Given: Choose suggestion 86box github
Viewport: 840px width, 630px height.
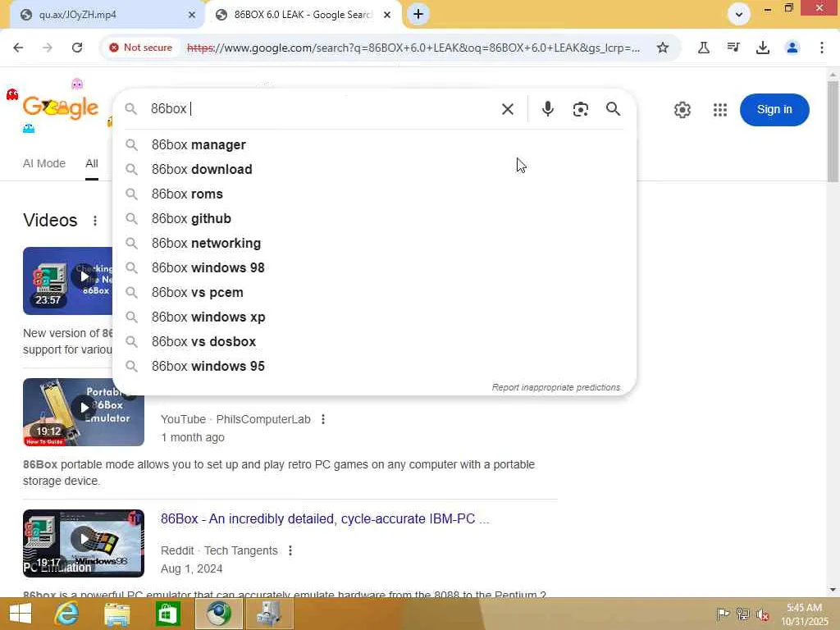Looking at the screenshot, I should coord(374,218).
